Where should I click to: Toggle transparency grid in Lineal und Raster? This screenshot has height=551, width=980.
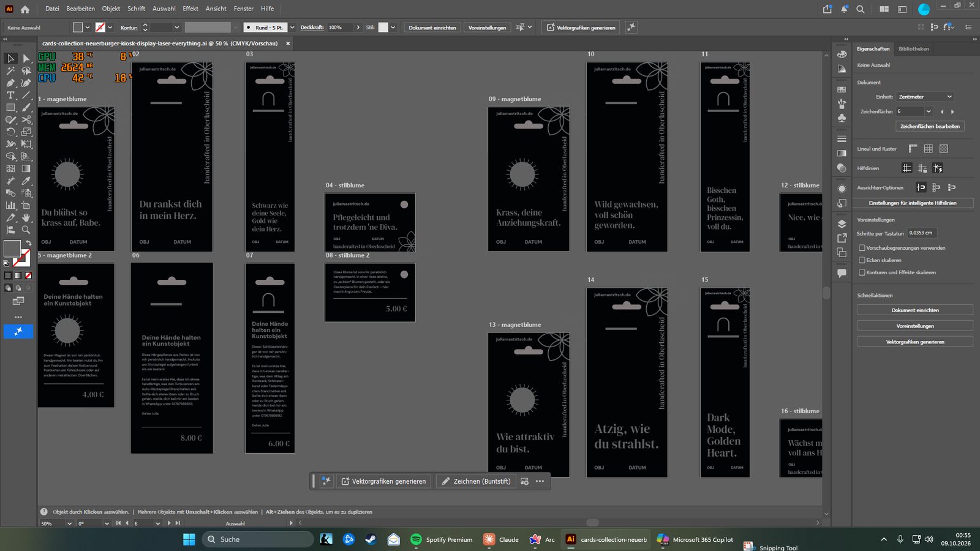coord(943,149)
